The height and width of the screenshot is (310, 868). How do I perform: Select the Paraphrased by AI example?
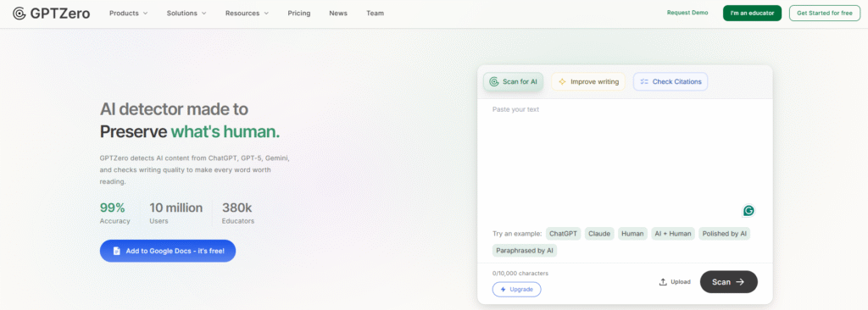pos(524,250)
